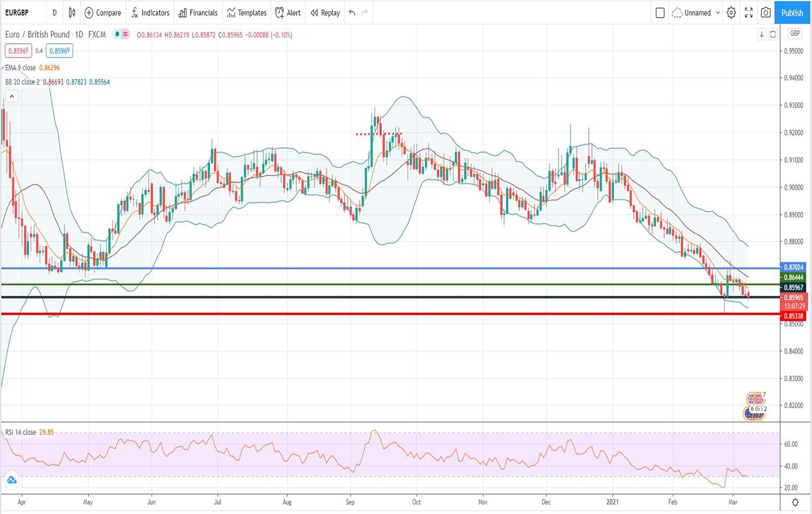Image resolution: width=812 pixels, height=514 pixels.
Task: Toggle the layout checkbox beside Unnamed
Action: click(x=660, y=13)
